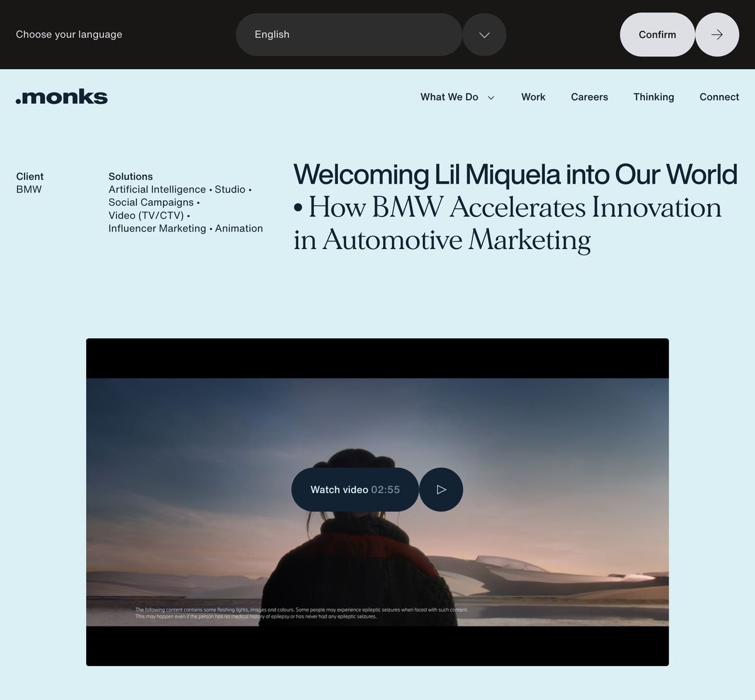Play the video using the triangle icon
Viewport: 755px width, 700px height.
[441, 489]
